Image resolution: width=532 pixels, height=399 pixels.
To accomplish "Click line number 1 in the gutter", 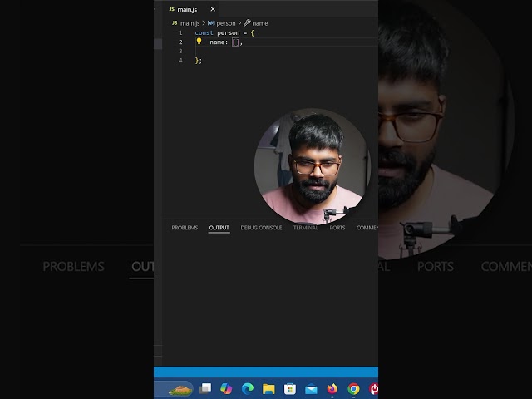I will click(x=180, y=33).
